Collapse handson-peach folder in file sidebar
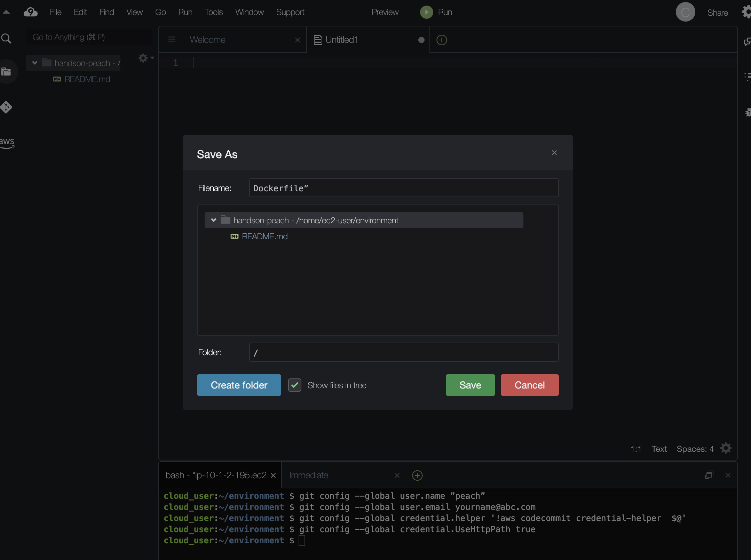 coord(34,63)
